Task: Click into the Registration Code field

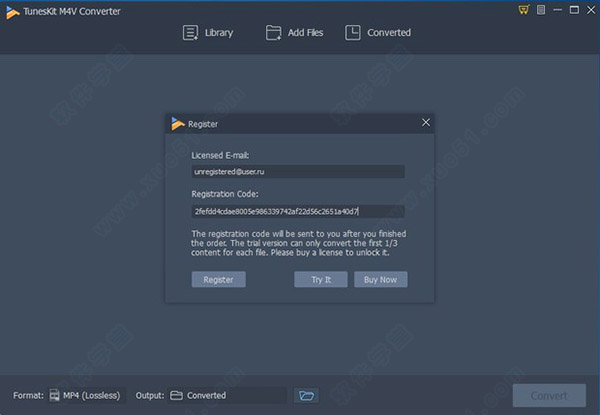Action: 297,211
